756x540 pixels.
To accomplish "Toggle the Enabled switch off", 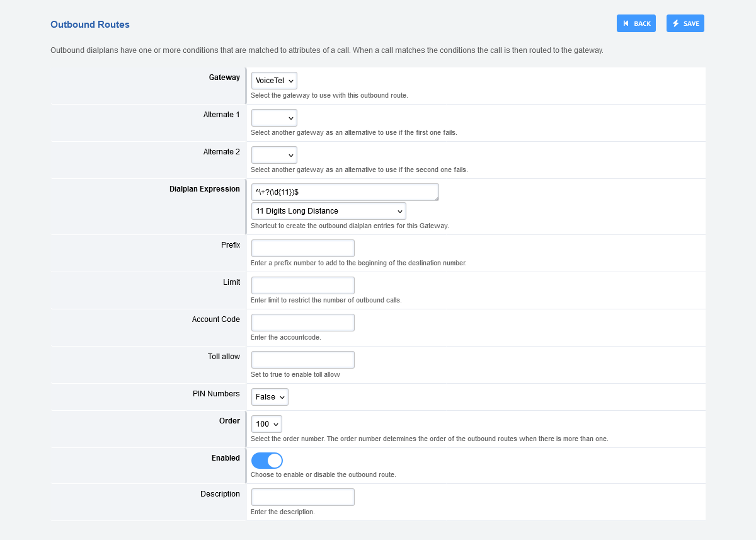I will [x=267, y=461].
